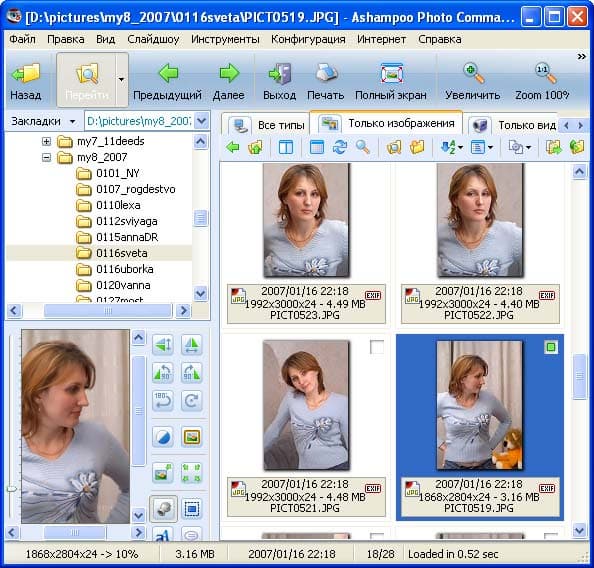This screenshot has height=568, width=594.
Task: Click the folder up-level icon
Action: coord(255,147)
